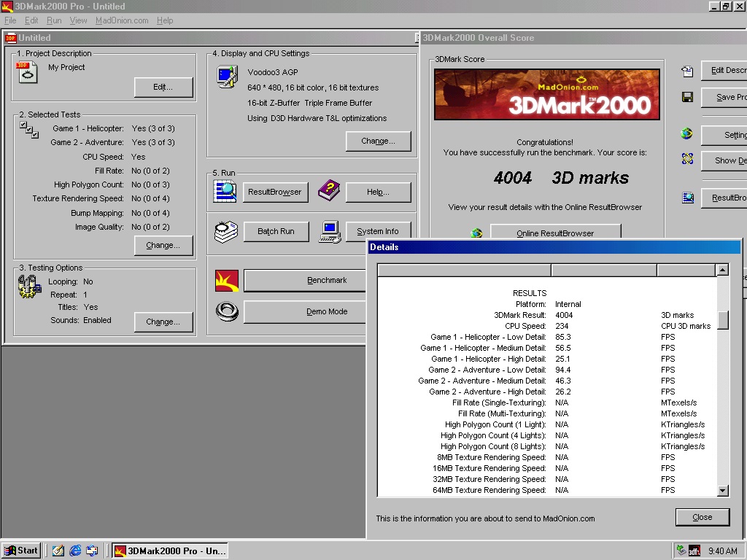Launch the Benchmark

(x=305, y=281)
